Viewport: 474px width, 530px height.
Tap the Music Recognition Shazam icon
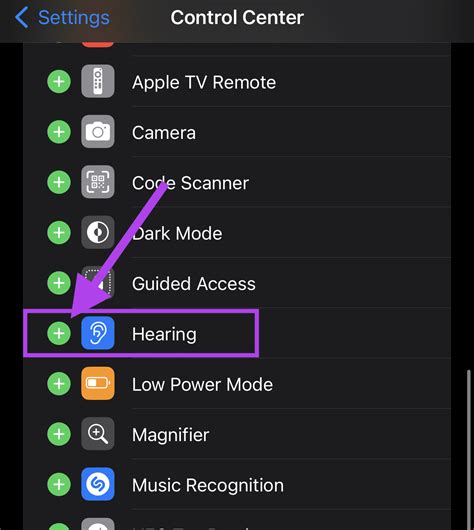coord(98,484)
